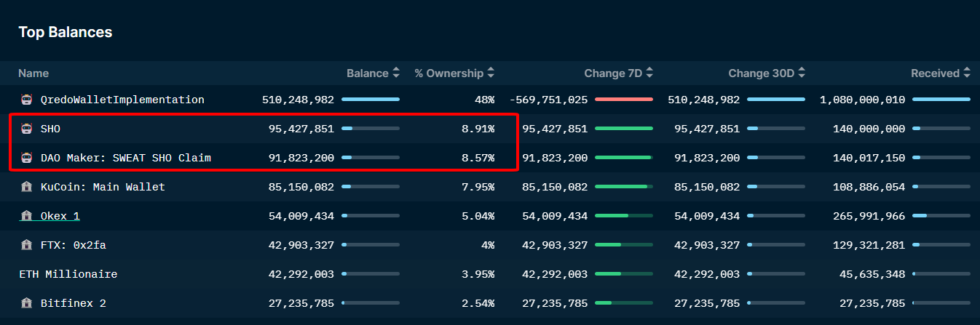980x325 pixels.
Task: Select the 7.95% ownership value
Action: point(479,187)
